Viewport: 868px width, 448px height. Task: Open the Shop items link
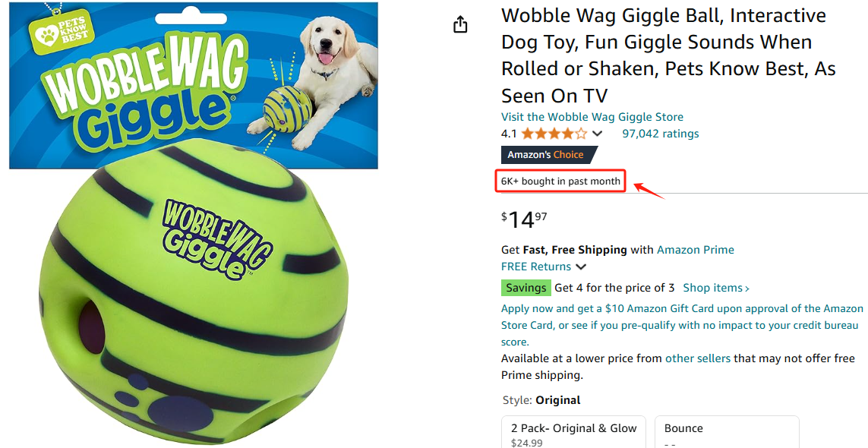tap(716, 288)
